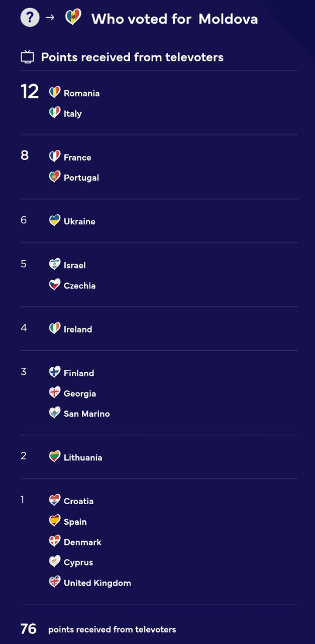Open the Finland country link
The width and height of the screenshot is (315, 644).
[x=79, y=373]
